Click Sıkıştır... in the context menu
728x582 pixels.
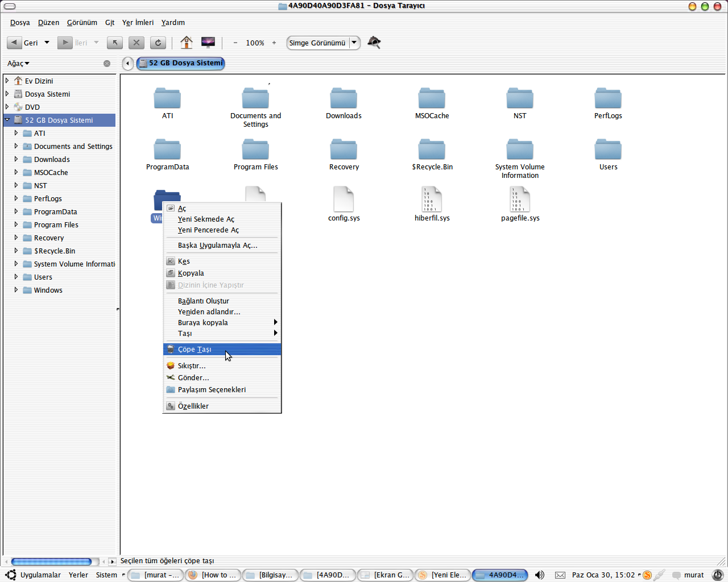[222, 366]
